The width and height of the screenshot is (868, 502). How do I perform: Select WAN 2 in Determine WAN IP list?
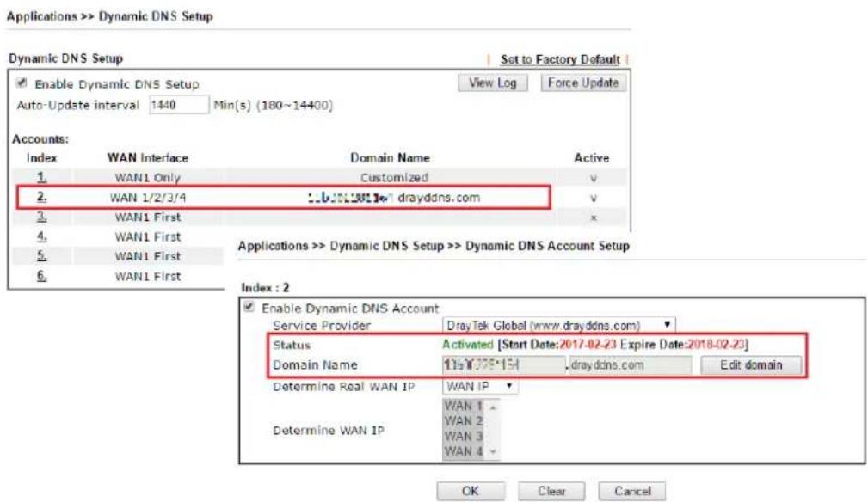[464, 420]
